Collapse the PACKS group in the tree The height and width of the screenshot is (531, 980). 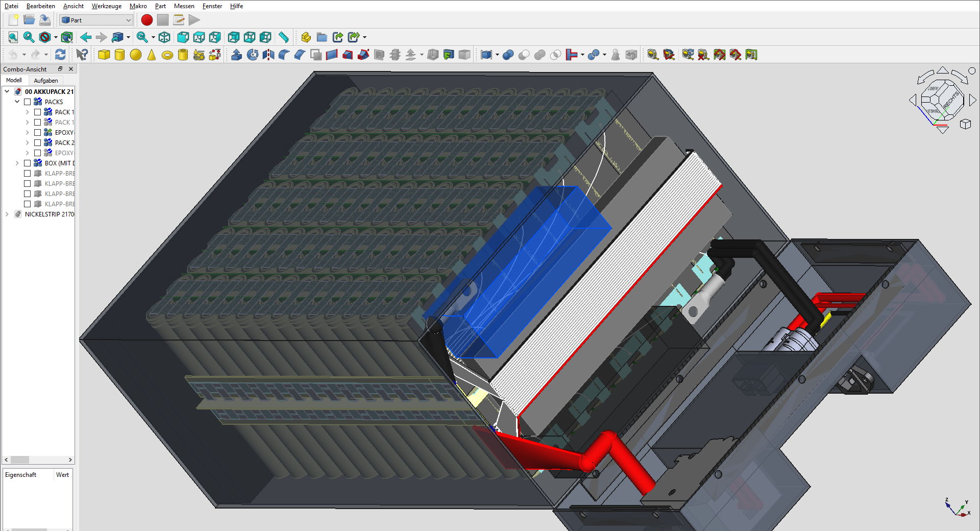(17, 102)
